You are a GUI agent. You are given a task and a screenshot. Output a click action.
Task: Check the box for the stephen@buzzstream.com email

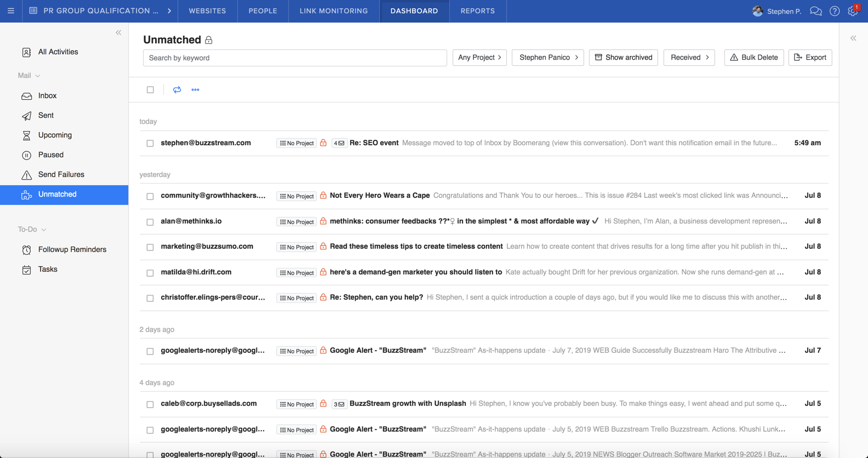coord(150,144)
